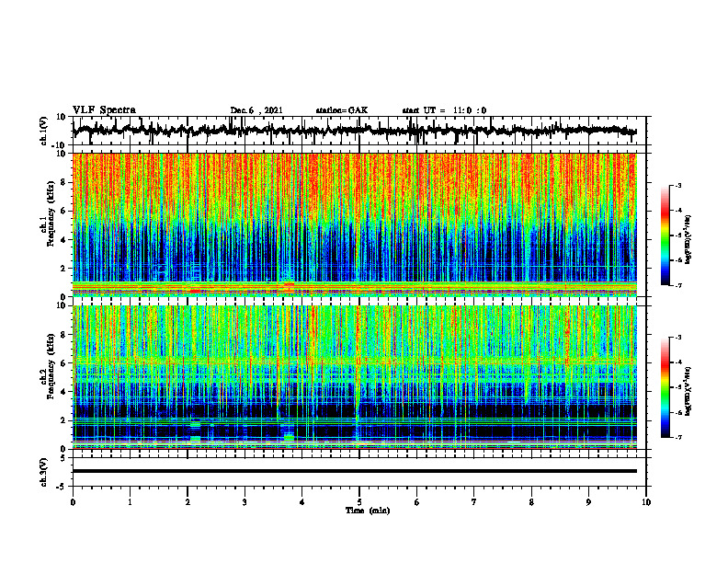This screenshot has width=728, height=563.
Task: Click the time axis tick label "2"
Action: (x=188, y=502)
